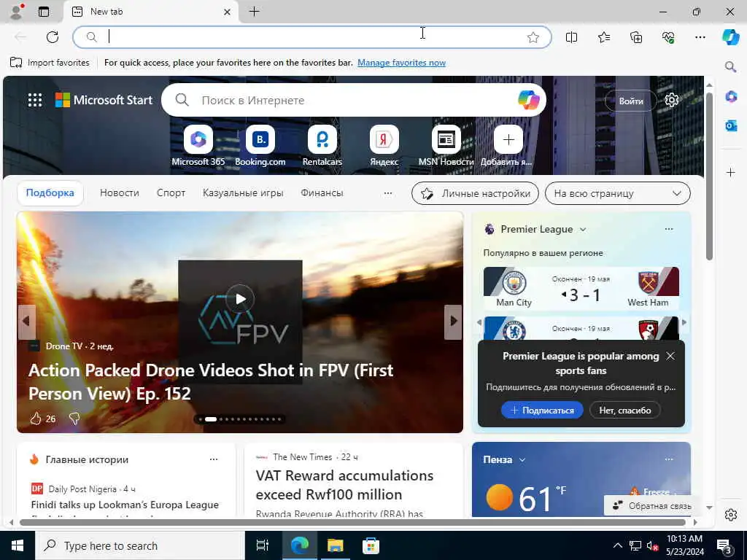
Task: Open sidebar search icon
Action: 730,66
